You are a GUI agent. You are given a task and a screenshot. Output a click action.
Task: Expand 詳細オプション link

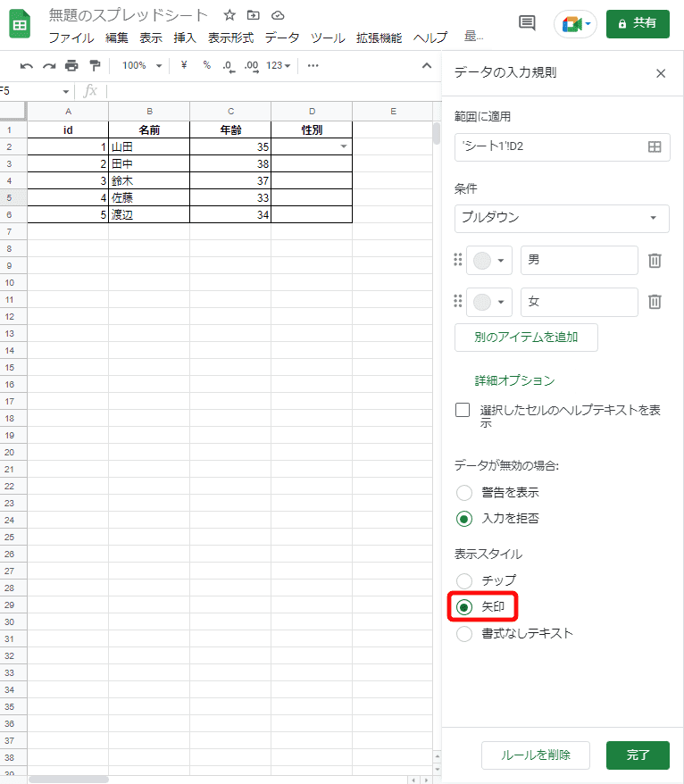click(x=514, y=381)
